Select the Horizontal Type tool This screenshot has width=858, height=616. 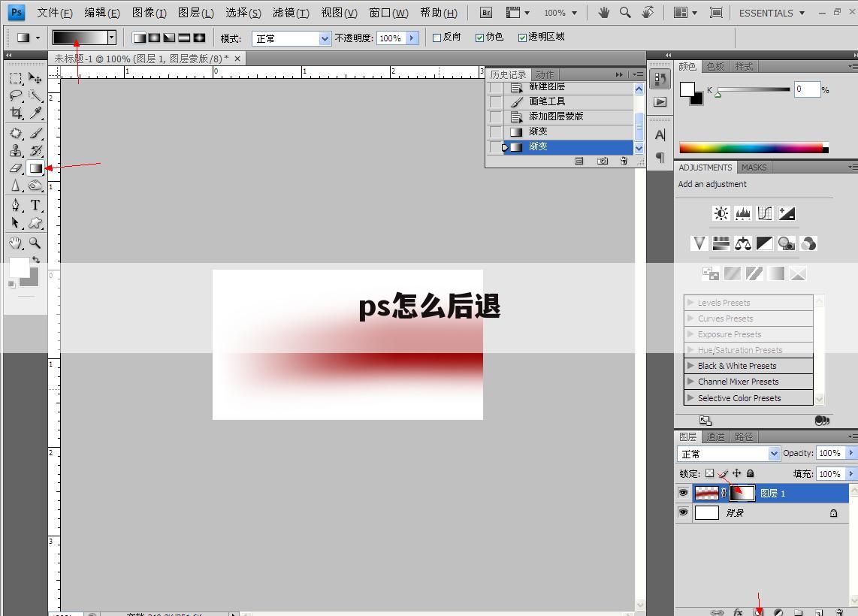(x=35, y=205)
